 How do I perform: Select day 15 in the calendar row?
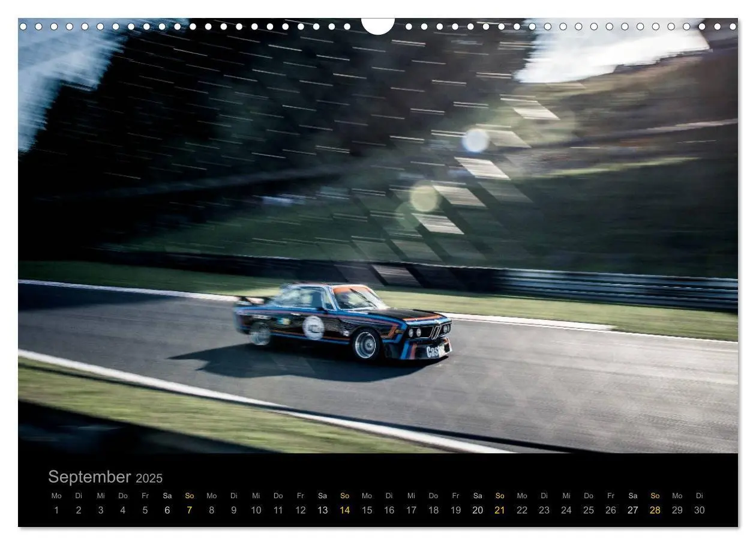pos(367,510)
